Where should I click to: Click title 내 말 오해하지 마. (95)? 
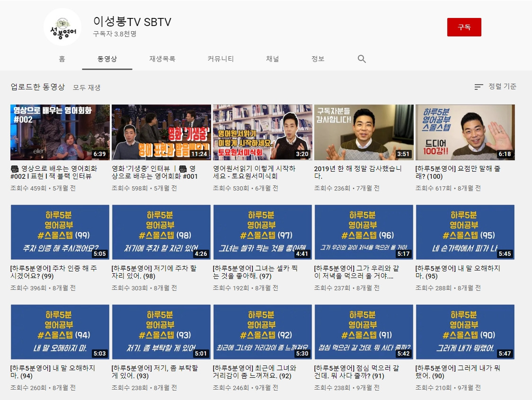[458, 272]
